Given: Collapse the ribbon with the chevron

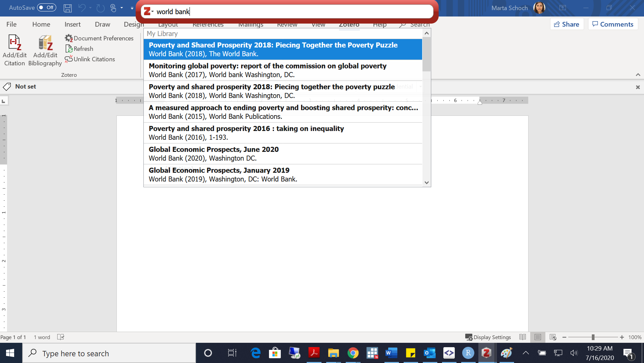Looking at the screenshot, I should [638, 75].
